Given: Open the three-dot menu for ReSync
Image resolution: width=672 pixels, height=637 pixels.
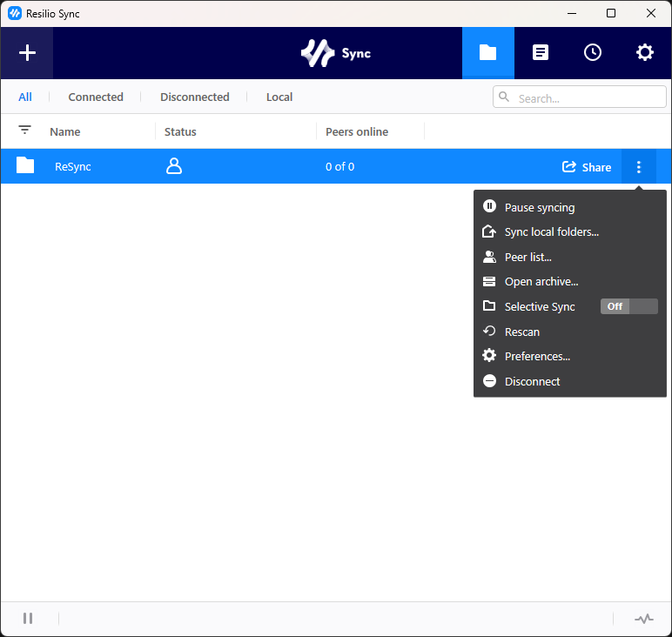Looking at the screenshot, I should click(x=639, y=166).
